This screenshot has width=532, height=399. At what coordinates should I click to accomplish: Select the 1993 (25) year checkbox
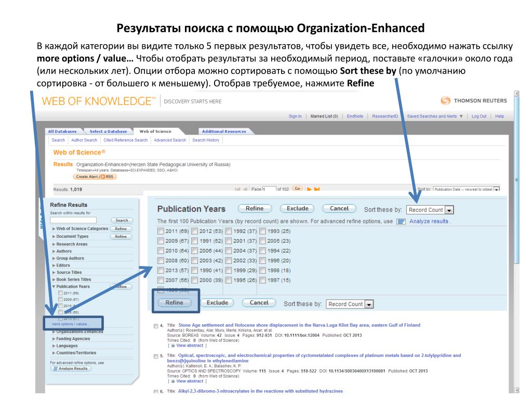tap(262, 231)
